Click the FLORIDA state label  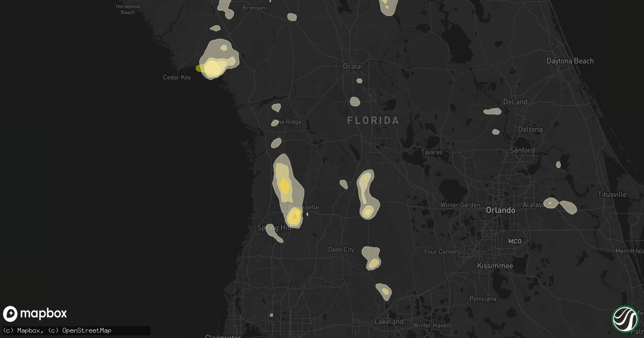click(373, 121)
